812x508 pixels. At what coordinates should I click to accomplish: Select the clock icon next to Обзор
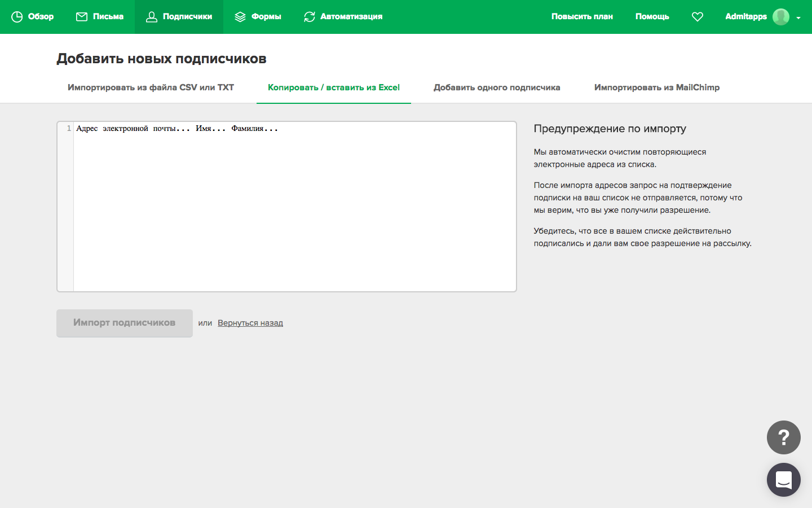17,16
